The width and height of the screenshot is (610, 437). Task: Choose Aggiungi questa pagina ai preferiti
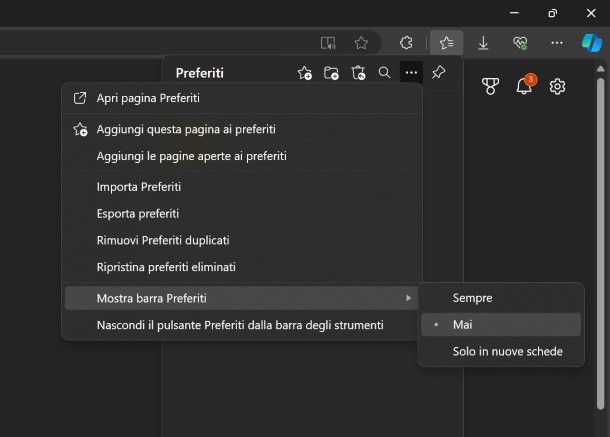tap(242, 129)
